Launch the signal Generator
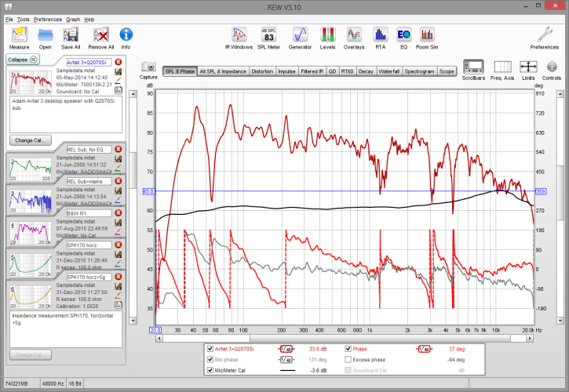This screenshot has width=569, height=392. click(x=300, y=35)
